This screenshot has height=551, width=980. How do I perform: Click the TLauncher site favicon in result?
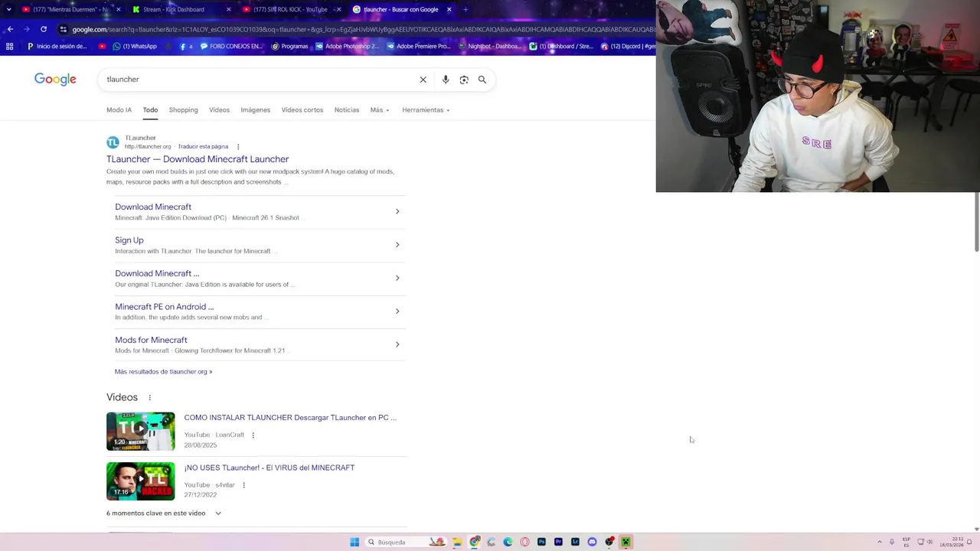[x=113, y=142]
